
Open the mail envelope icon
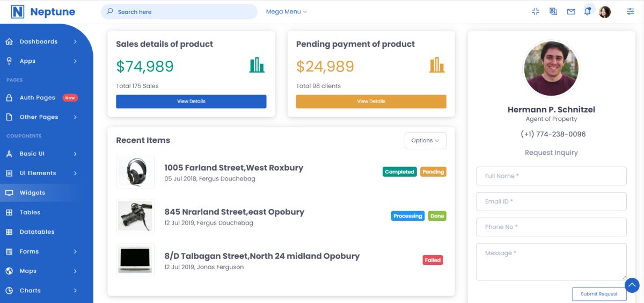(571, 12)
